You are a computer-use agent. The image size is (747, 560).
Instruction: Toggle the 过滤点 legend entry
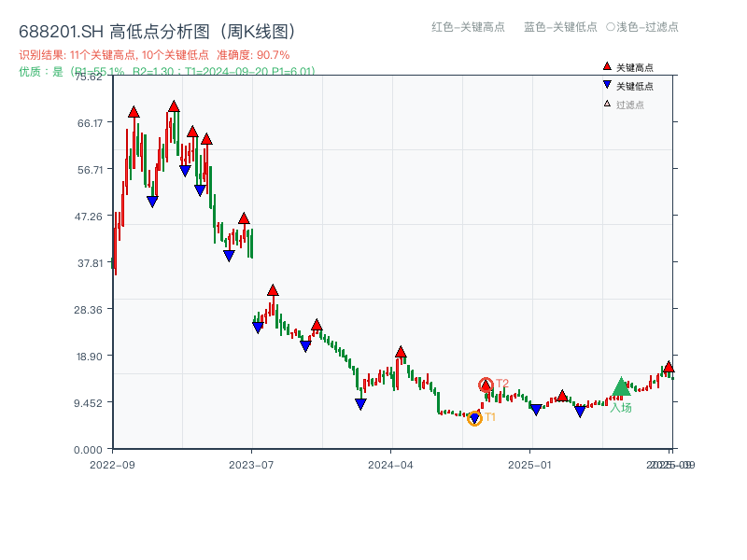[630, 104]
